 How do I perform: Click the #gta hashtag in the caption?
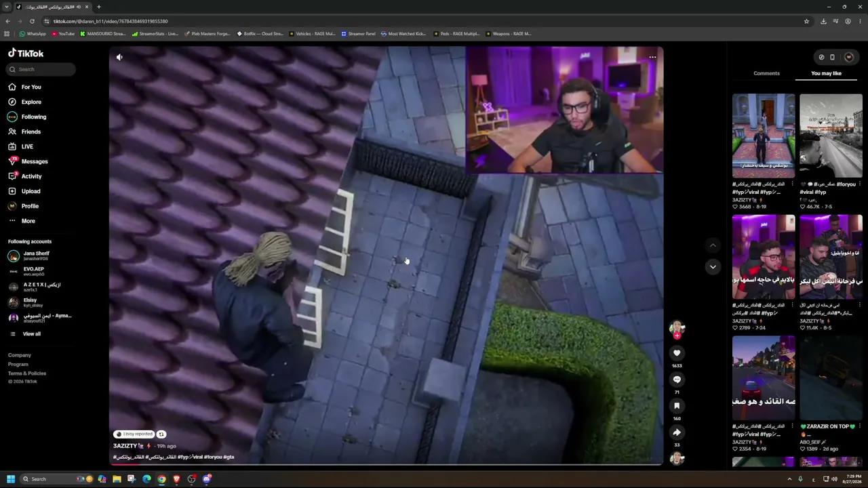coord(229,457)
